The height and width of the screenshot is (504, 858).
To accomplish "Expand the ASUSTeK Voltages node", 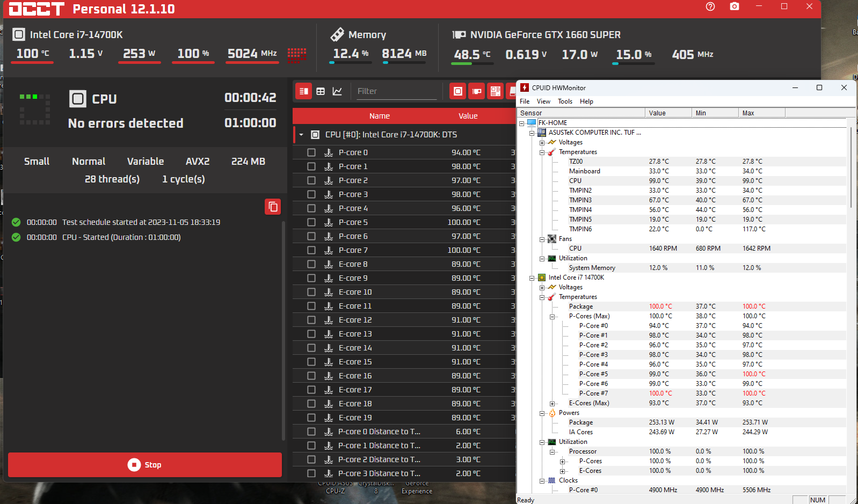I will [x=542, y=142].
